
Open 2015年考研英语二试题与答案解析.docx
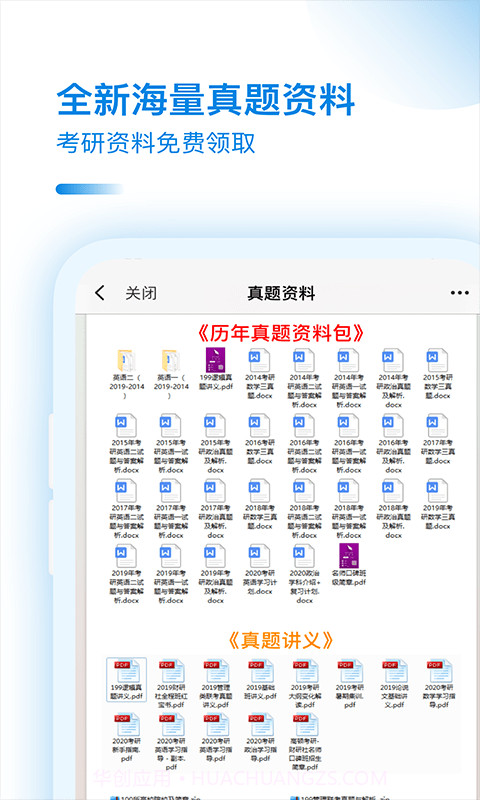tap(127, 443)
